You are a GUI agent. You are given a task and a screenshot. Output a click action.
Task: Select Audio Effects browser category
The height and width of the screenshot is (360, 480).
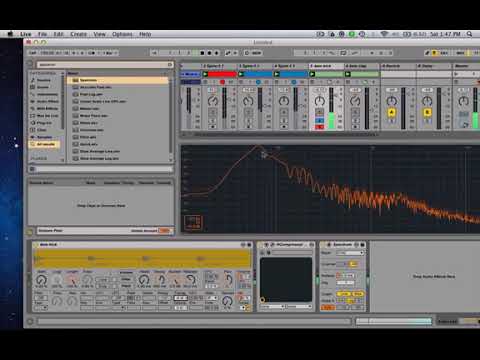point(45,101)
